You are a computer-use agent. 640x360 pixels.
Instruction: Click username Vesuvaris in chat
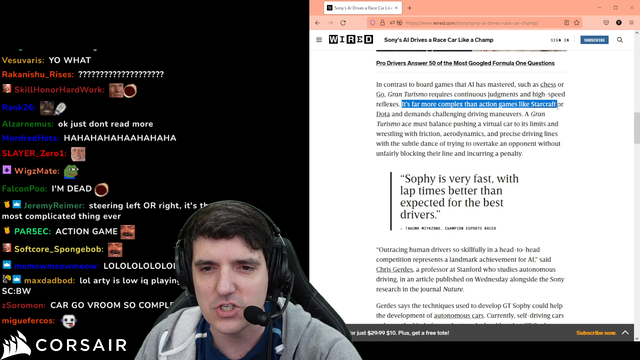(x=23, y=60)
